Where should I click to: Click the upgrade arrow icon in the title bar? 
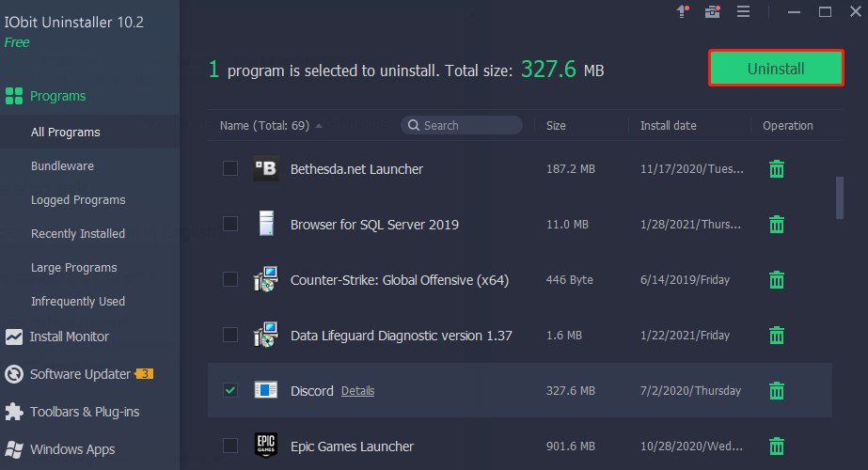(x=683, y=11)
